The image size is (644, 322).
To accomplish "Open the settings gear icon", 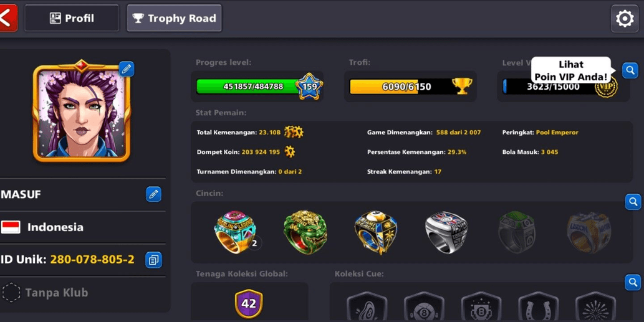I will [624, 19].
